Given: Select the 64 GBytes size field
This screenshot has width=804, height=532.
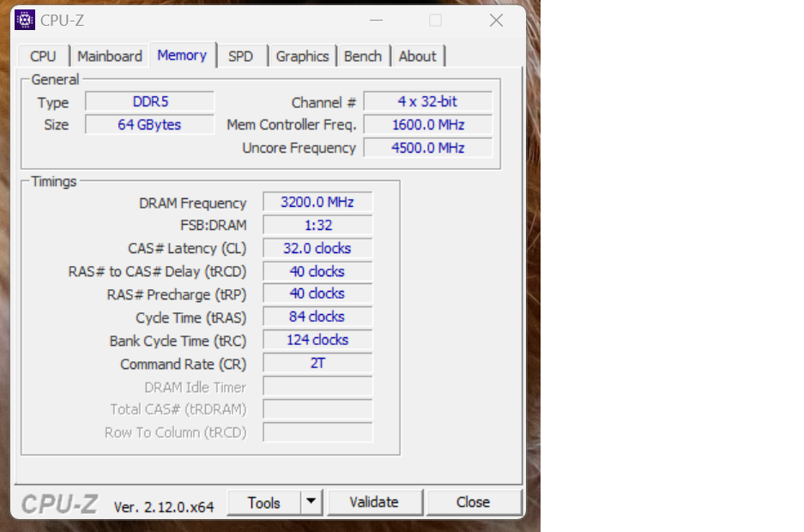Looking at the screenshot, I should click(149, 124).
